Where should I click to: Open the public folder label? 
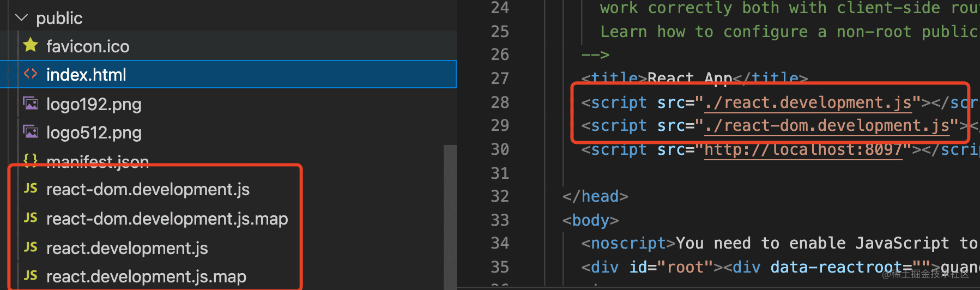(59, 18)
